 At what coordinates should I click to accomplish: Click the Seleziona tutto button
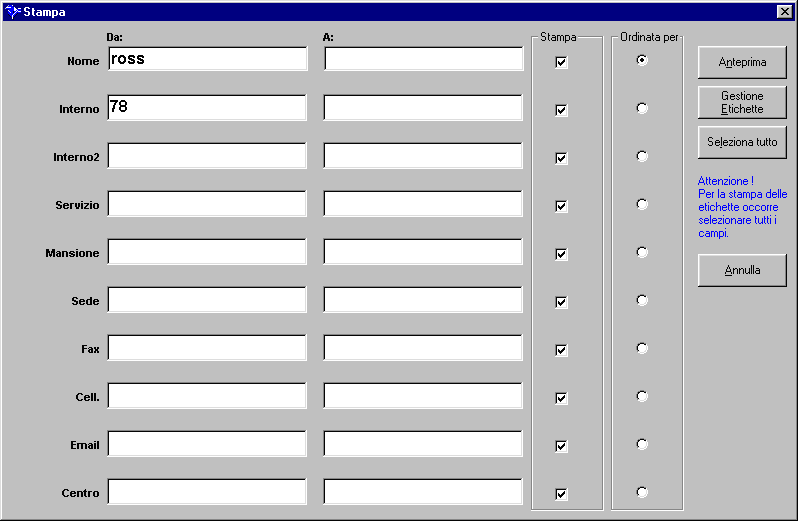pyautogui.click(x=742, y=142)
